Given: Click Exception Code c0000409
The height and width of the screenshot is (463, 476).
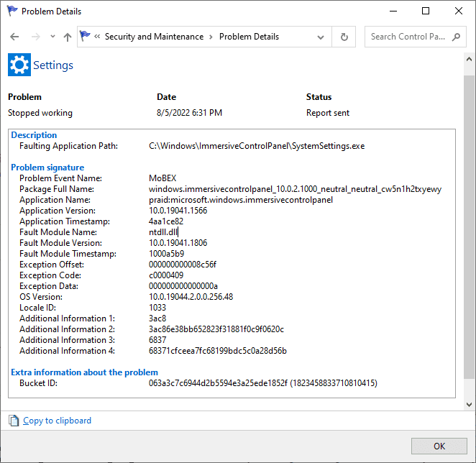Looking at the screenshot, I should click(x=166, y=275).
